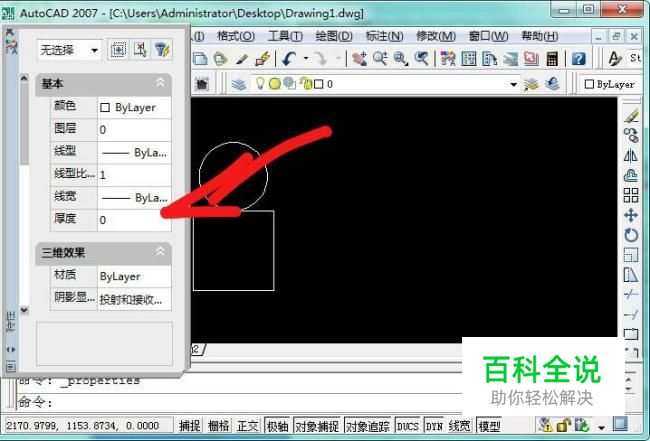Select the Stretch tool
This screenshot has height=441, width=650.
click(631, 274)
